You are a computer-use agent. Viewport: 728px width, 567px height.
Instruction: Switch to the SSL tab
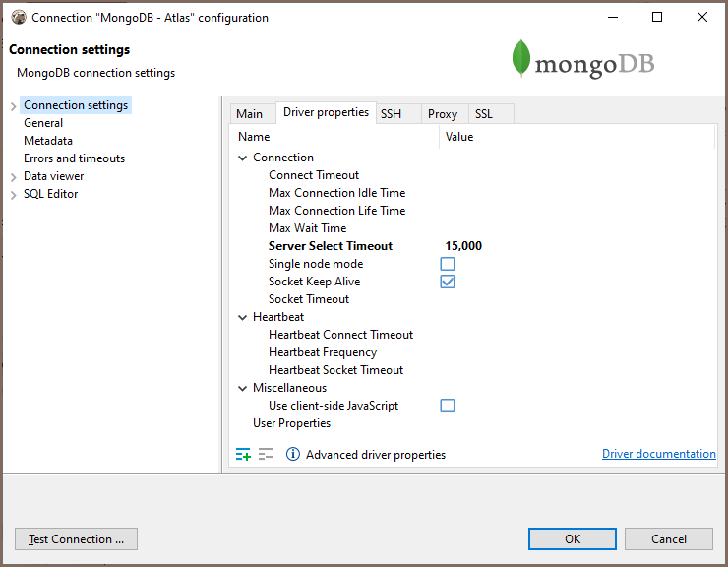484,114
